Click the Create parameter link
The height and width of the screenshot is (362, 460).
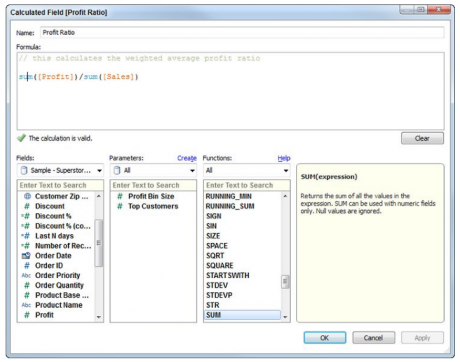point(187,158)
